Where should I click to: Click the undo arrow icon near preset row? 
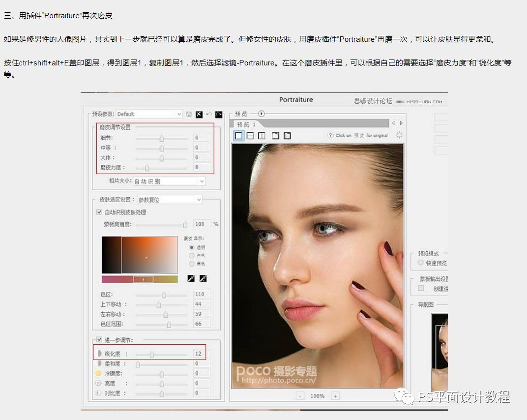point(209,114)
